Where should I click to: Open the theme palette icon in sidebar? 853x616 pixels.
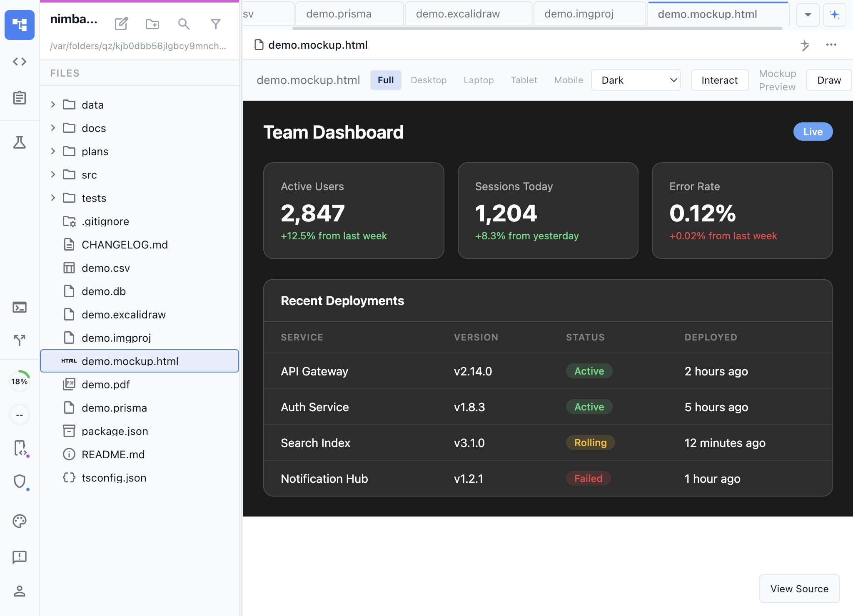tap(20, 521)
